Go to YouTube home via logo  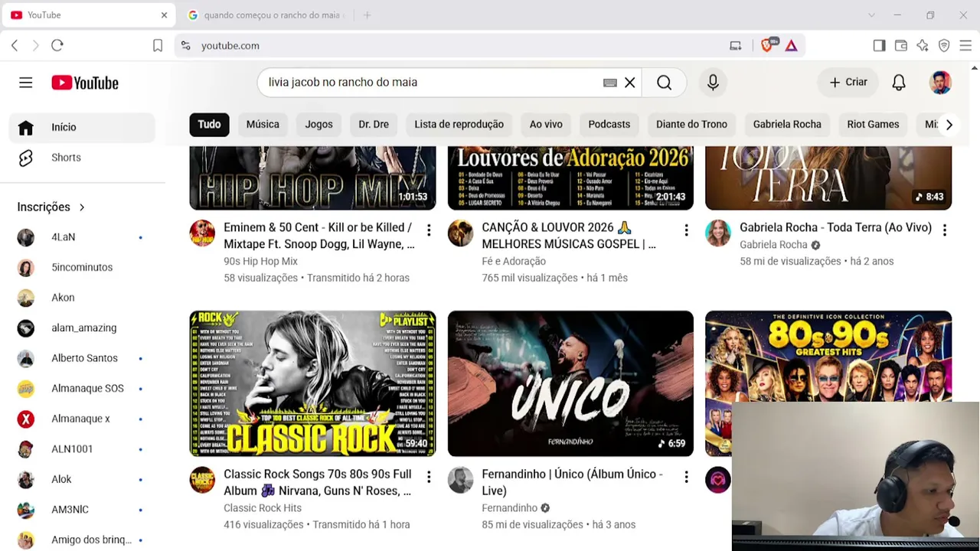pyautogui.click(x=85, y=83)
